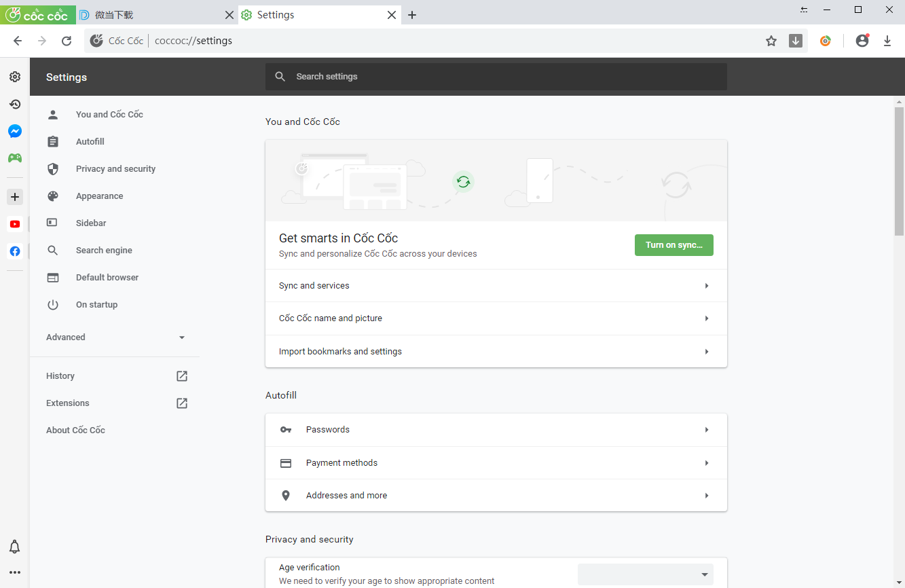The height and width of the screenshot is (588, 905).
Task: Click the window switch-arrows button in title bar
Action: [805, 10]
